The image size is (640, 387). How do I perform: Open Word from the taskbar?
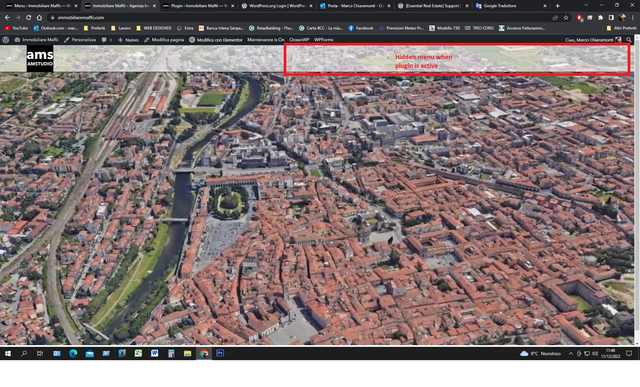(155, 354)
